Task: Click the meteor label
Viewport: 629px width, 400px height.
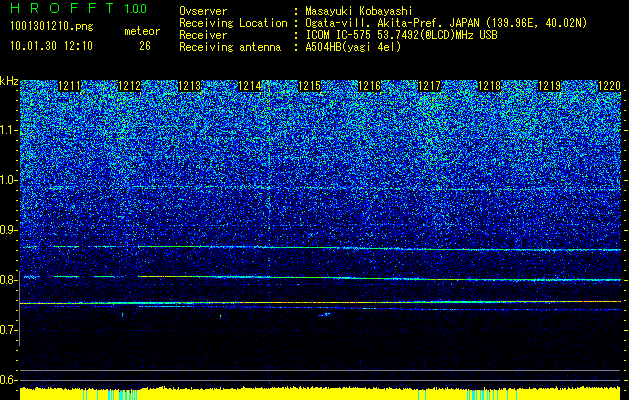Action: pos(142,31)
